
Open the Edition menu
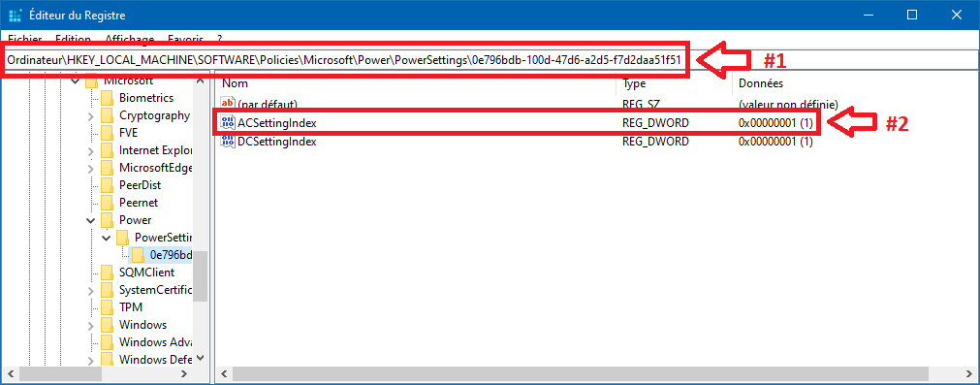click(x=73, y=39)
